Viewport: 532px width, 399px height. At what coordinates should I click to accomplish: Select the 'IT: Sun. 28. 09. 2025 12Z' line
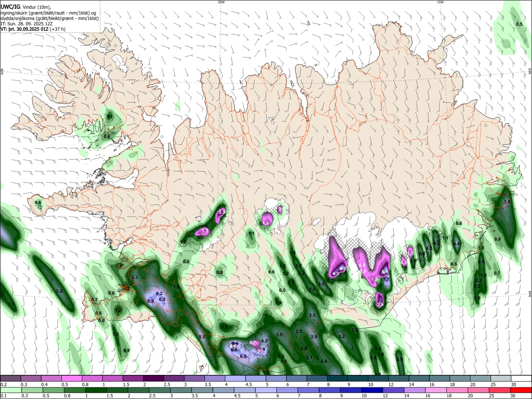coord(26,24)
